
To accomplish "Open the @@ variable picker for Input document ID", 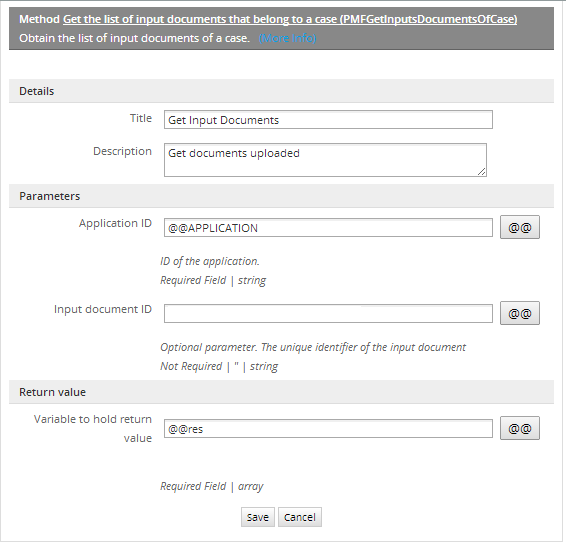I will pyautogui.click(x=519, y=313).
